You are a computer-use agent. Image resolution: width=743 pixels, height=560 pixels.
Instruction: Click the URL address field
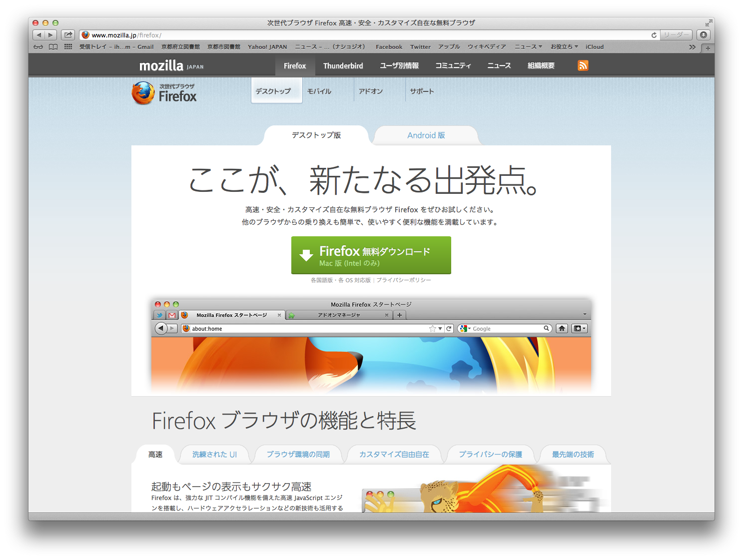coord(369,35)
